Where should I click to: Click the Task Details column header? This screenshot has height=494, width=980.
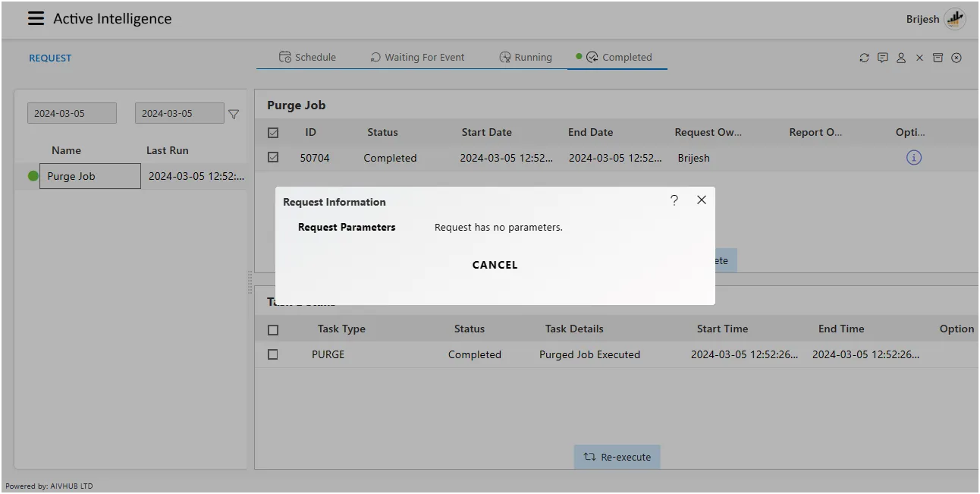coord(574,329)
